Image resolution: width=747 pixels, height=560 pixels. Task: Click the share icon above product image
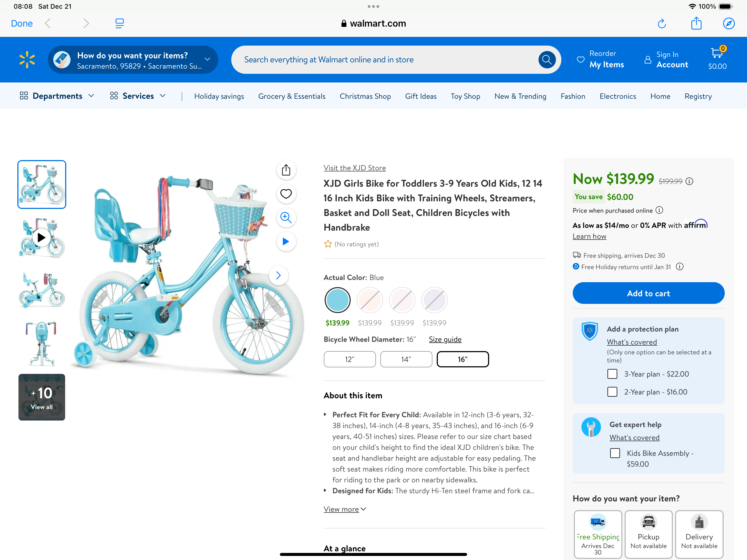pyautogui.click(x=286, y=170)
